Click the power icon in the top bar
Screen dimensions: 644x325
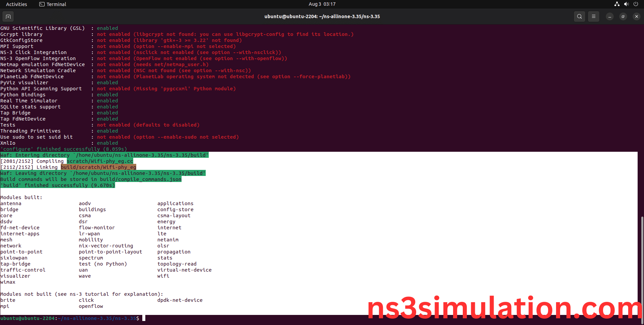coord(636,4)
